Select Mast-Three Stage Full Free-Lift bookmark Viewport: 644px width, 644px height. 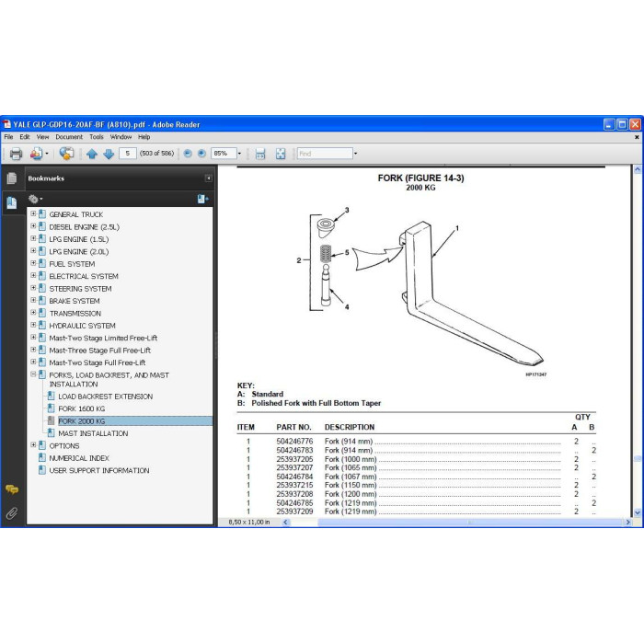point(99,351)
